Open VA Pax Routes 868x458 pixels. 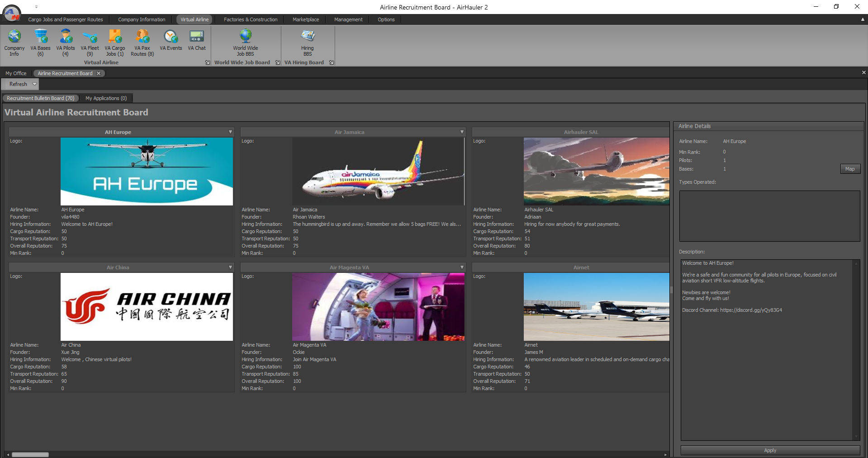coord(142,43)
